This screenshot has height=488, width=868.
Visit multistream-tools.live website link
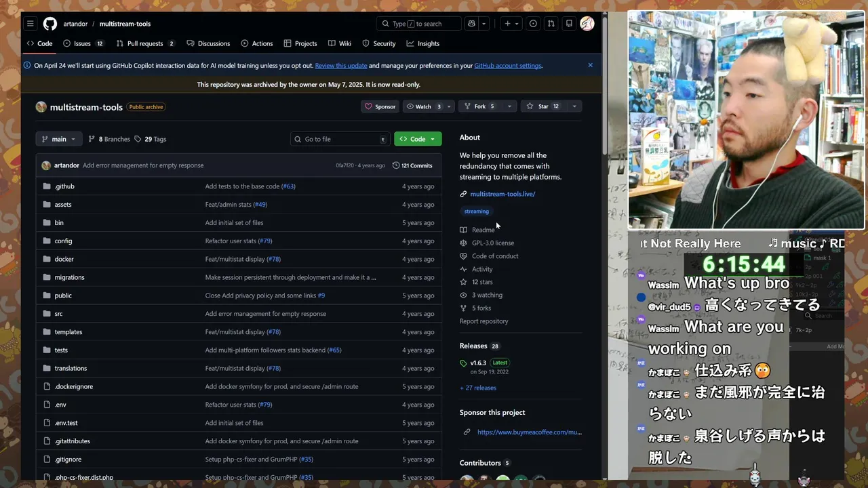click(502, 194)
